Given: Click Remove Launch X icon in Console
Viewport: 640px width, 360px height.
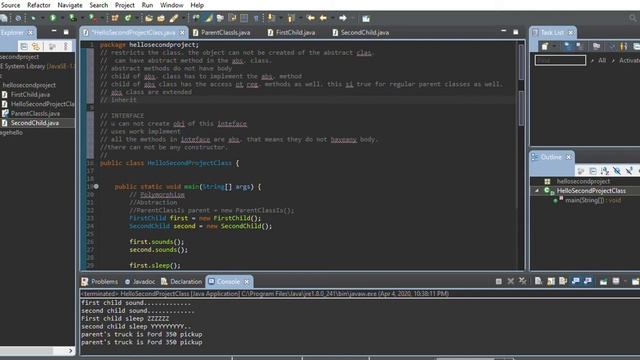Looking at the screenshot, I should click(511, 281).
